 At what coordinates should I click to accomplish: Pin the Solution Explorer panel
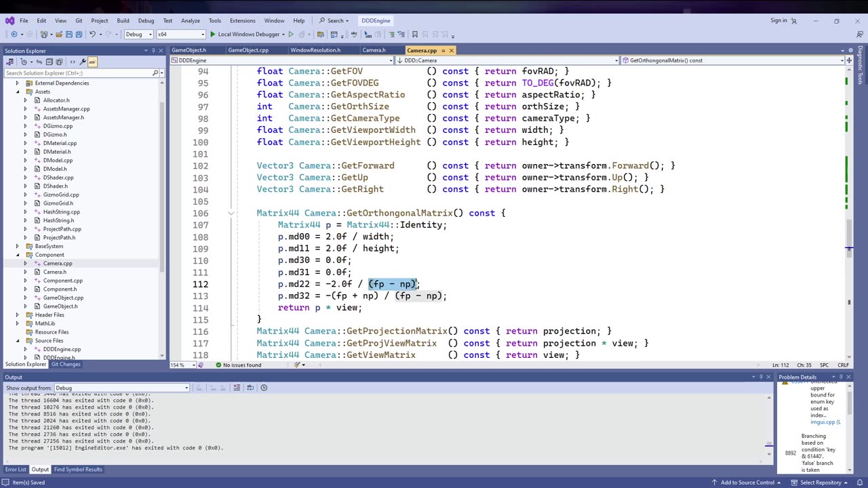[x=153, y=51]
